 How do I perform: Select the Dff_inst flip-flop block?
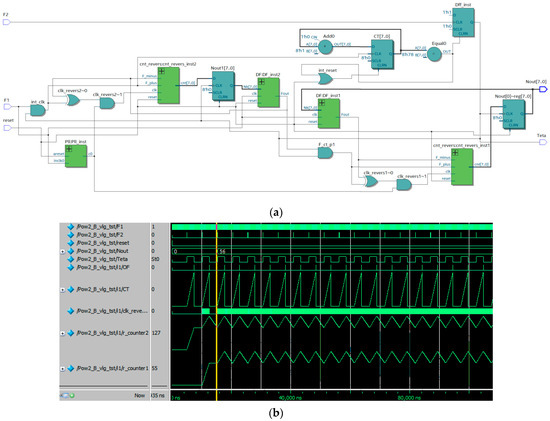(x=463, y=22)
